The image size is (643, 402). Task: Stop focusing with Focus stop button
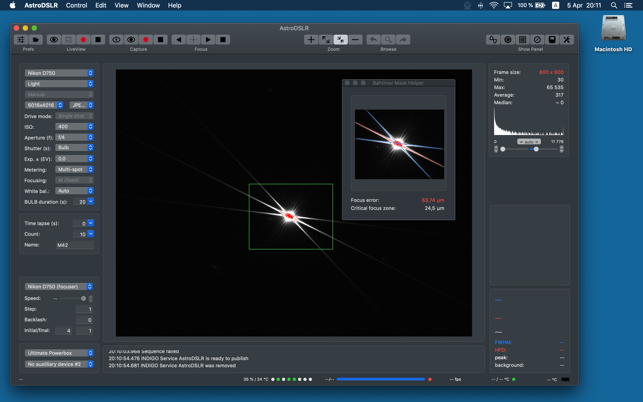223,39
